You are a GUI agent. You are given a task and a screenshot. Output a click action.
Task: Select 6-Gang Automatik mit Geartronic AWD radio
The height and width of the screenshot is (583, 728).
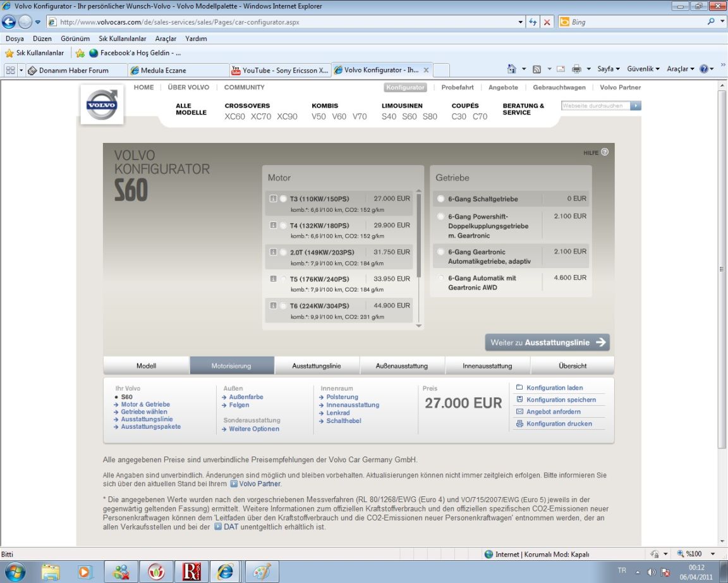coord(440,278)
